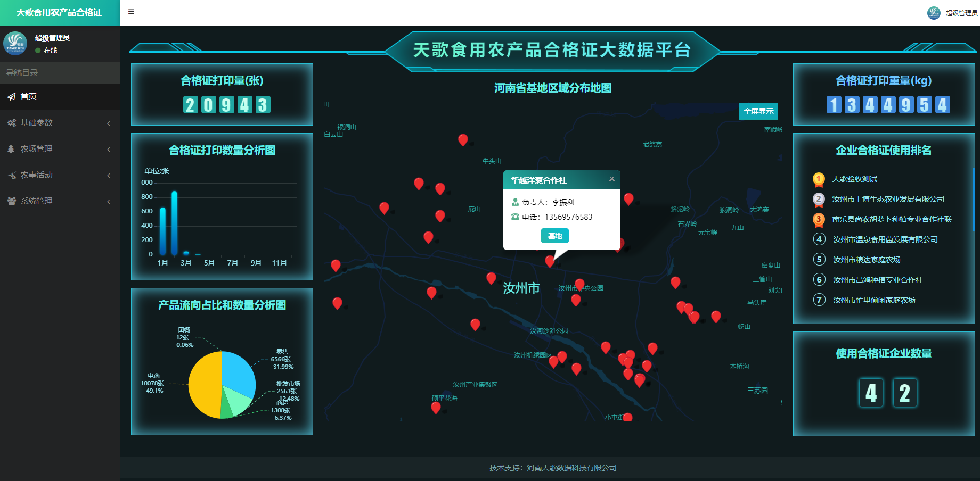Click the tree icon beside 农场管理
The height and width of the screenshot is (481, 980).
(11, 149)
